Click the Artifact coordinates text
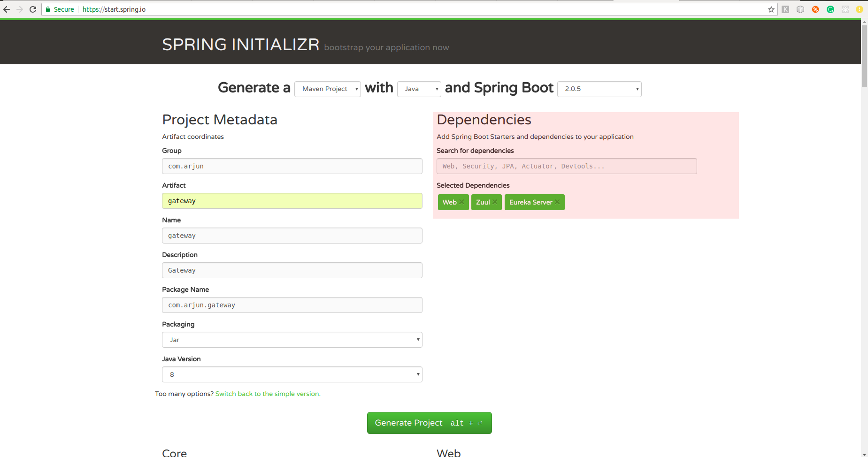868x457 pixels. 193,137
